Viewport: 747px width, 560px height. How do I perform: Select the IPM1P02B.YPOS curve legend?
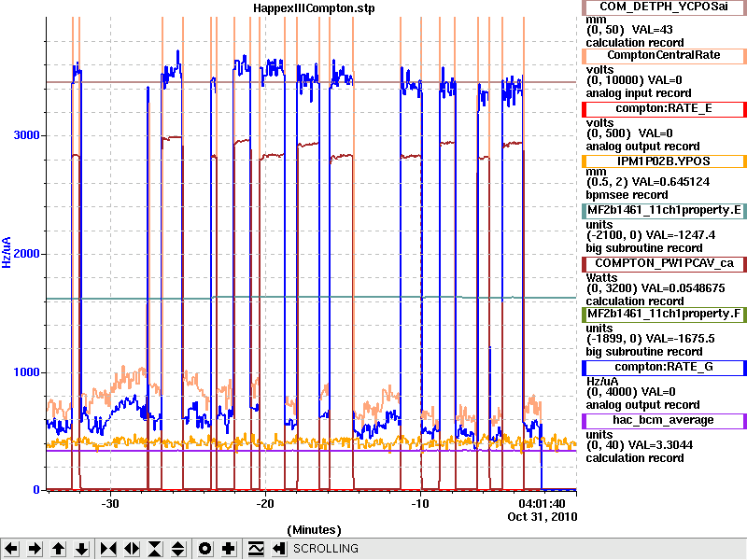[664, 161]
